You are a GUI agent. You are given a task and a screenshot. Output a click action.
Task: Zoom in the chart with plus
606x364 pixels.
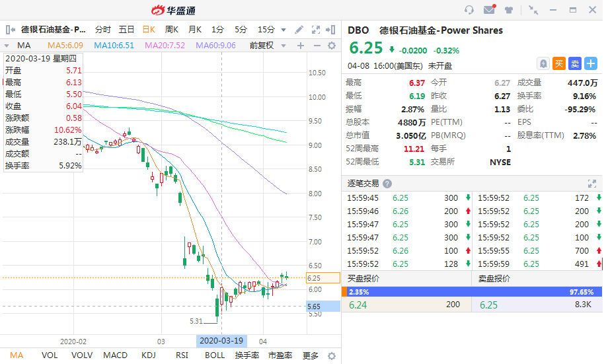click(x=300, y=46)
